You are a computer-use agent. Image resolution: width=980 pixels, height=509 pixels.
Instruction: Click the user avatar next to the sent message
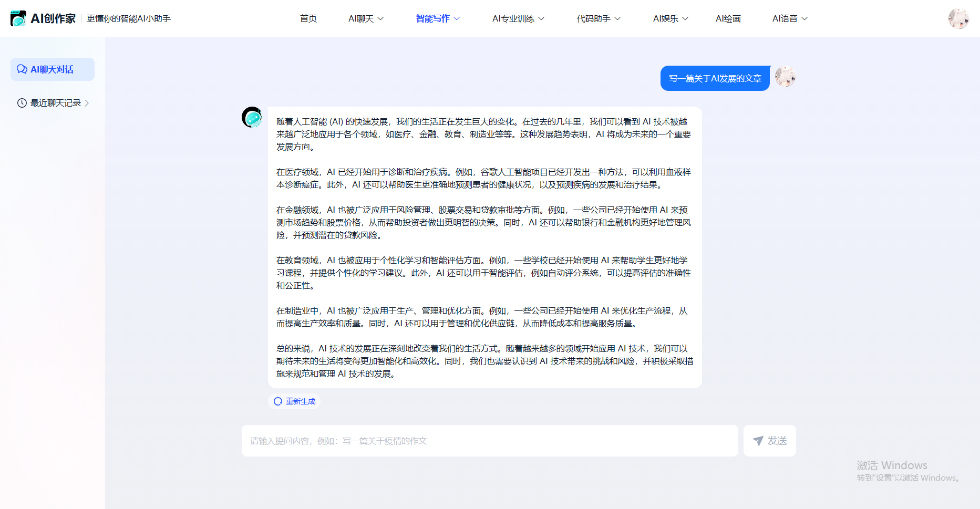point(786,77)
